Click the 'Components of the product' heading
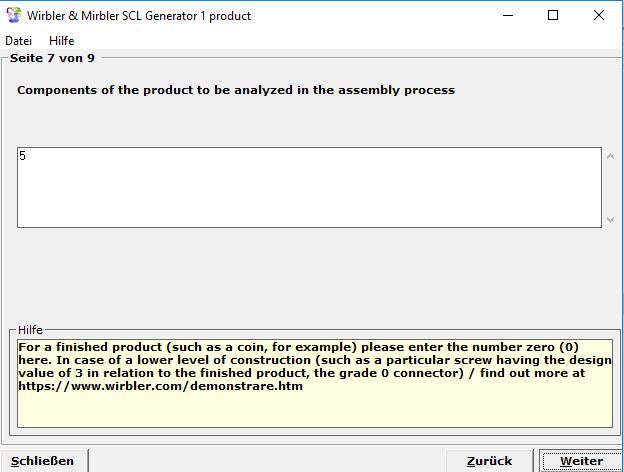Screen dimensions: 624x472 click(x=236, y=90)
